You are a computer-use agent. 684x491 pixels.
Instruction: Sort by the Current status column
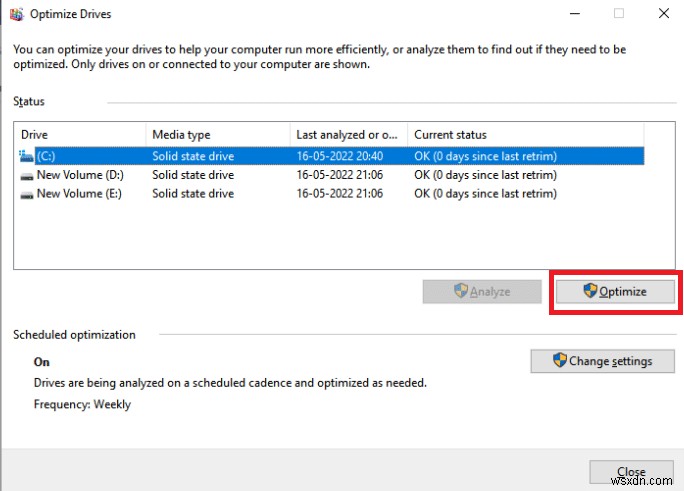525,134
